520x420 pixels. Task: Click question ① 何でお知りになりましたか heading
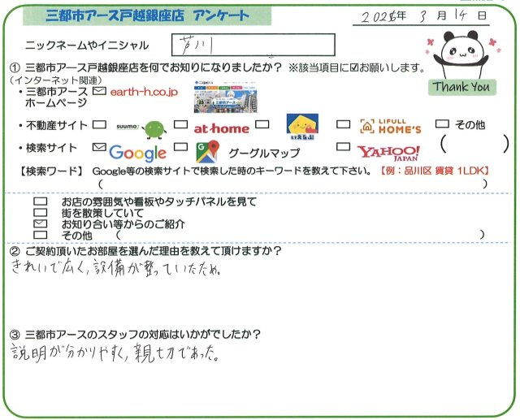tap(146, 68)
